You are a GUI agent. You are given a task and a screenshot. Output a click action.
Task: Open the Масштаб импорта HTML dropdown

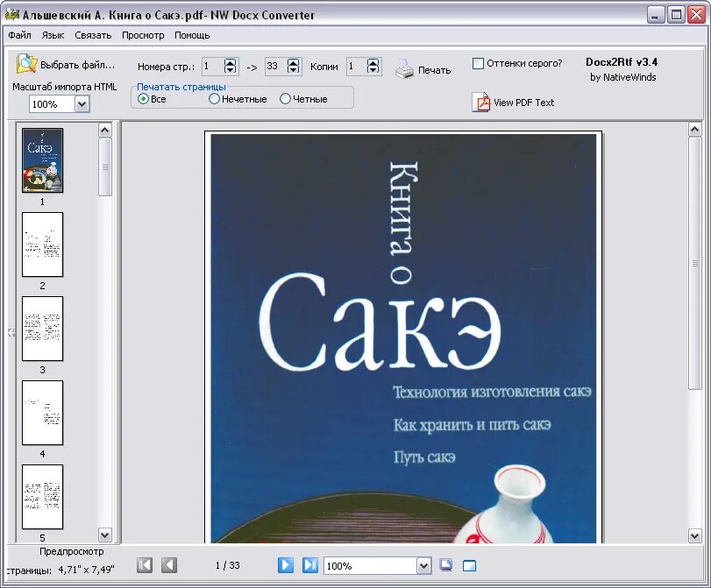pos(82,104)
